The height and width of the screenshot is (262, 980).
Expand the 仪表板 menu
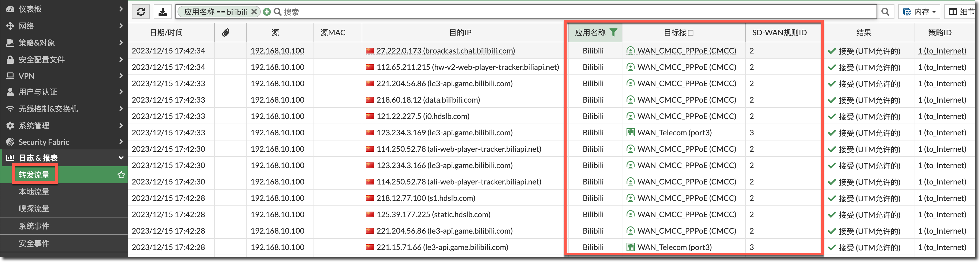(x=64, y=9)
